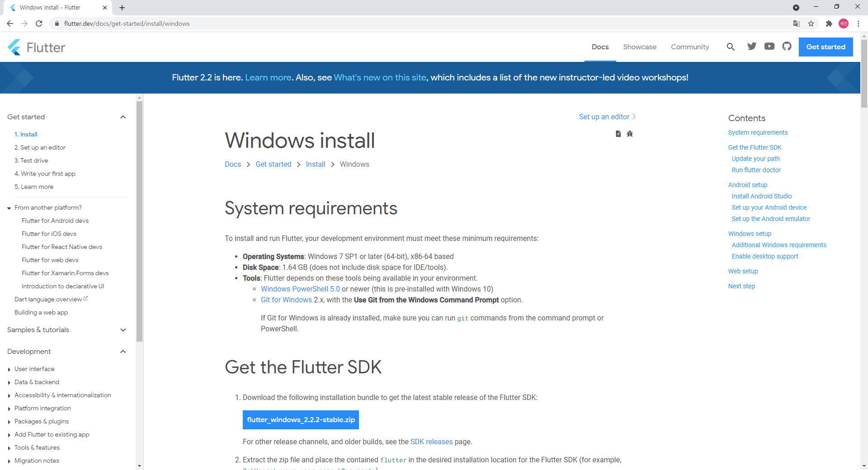Click What's new on this site link

(380, 77)
